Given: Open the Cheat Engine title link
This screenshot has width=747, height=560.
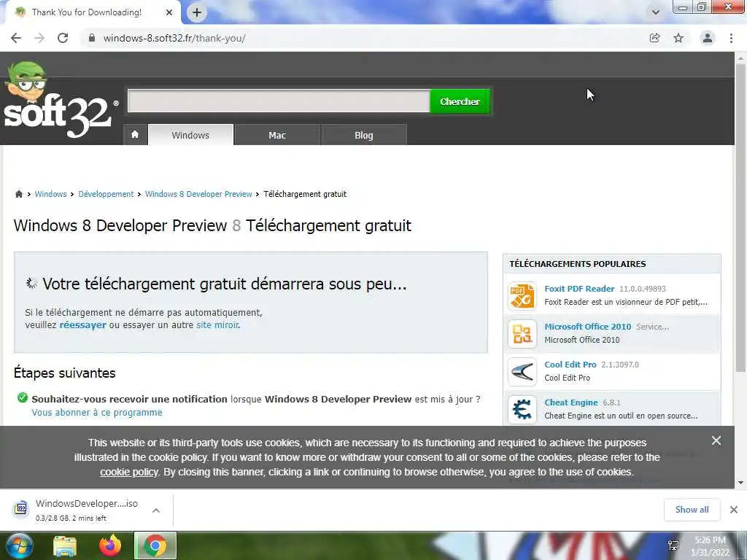Looking at the screenshot, I should [x=570, y=402].
